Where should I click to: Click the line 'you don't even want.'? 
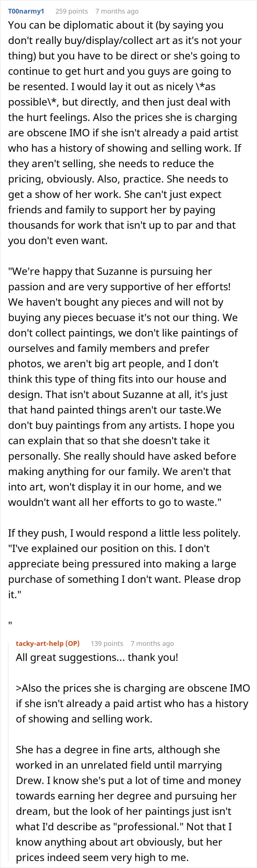[x=58, y=241]
